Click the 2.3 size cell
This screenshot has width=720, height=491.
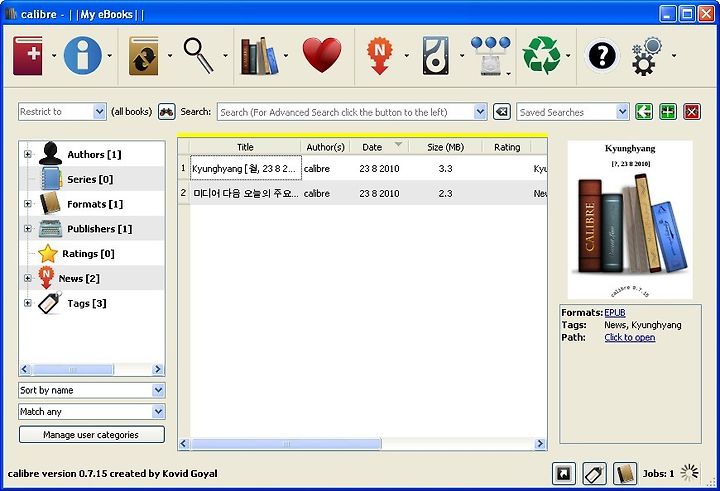pos(445,193)
